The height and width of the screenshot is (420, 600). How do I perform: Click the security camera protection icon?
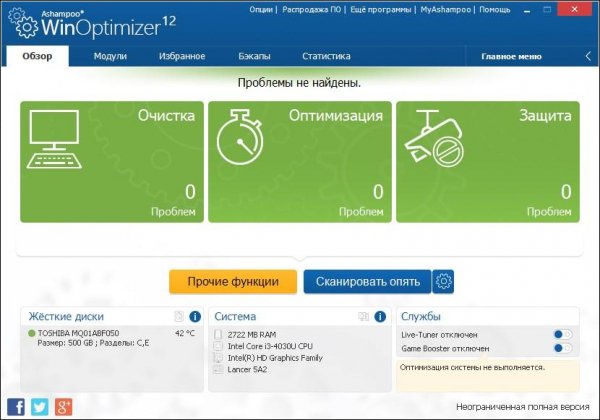[434, 138]
